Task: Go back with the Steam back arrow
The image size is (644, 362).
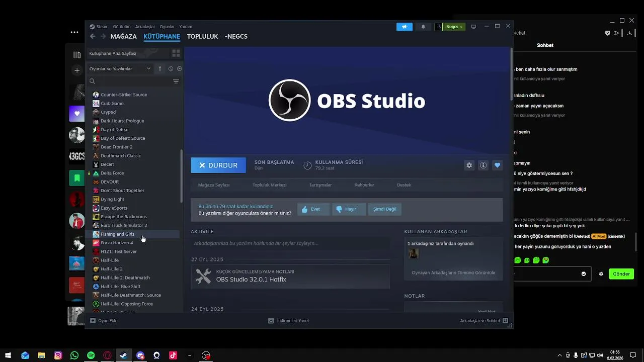Action: (92, 36)
